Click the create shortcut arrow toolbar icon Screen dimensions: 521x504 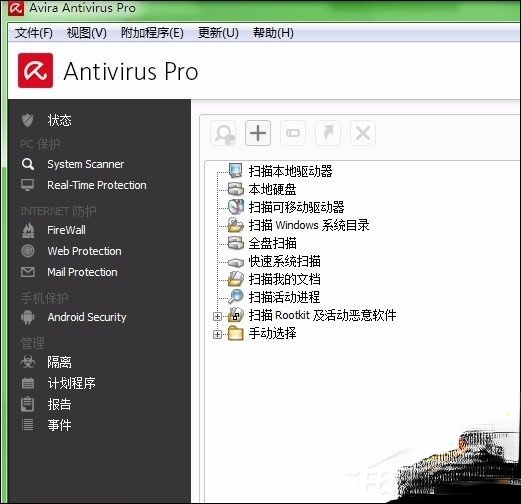(328, 133)
